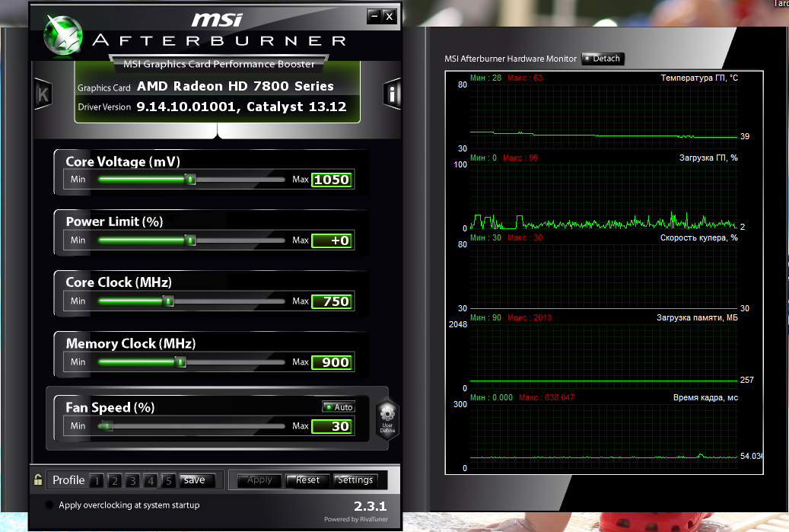Image resolution: width=789 pixels, height=532 pixels.
Task: Adjust the Fan Speed slider handle
Action: (x=106, y=425)
